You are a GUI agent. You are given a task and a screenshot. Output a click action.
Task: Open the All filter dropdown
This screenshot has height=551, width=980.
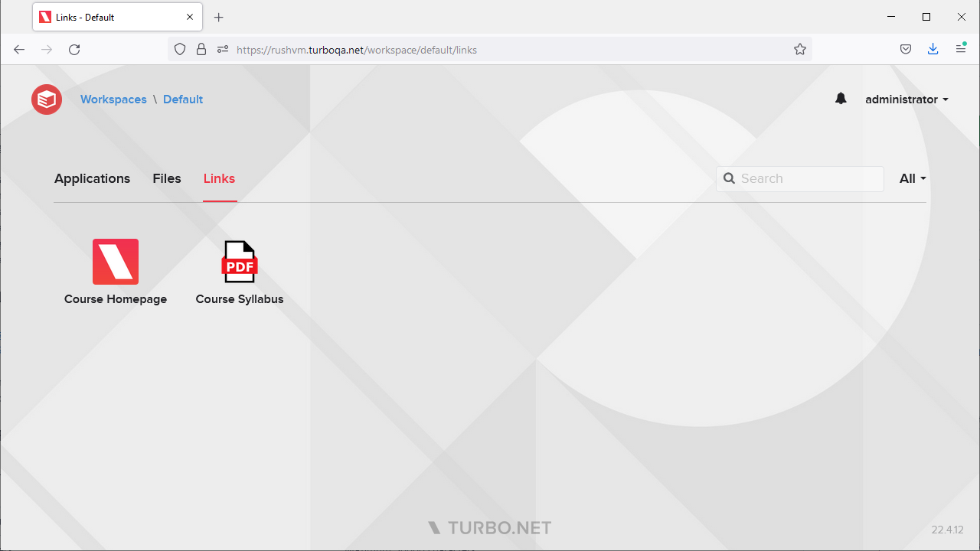[913, 178]
